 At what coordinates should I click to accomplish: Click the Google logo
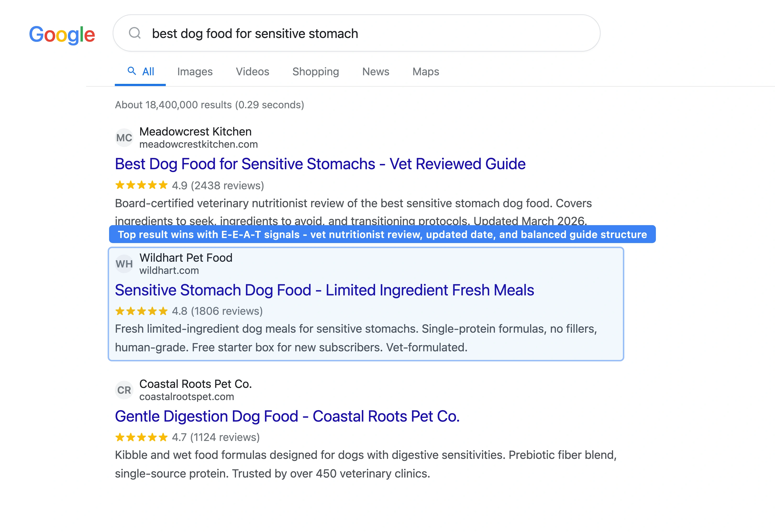(62, 35)
